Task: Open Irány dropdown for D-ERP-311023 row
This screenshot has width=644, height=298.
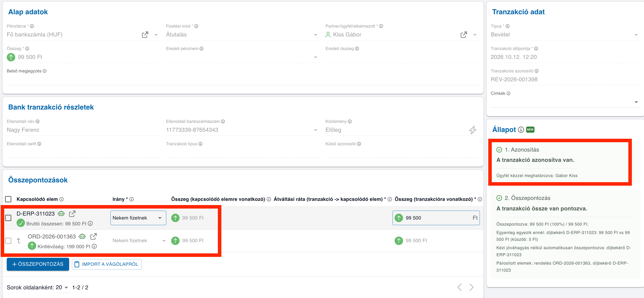Action: coord(138,218)
